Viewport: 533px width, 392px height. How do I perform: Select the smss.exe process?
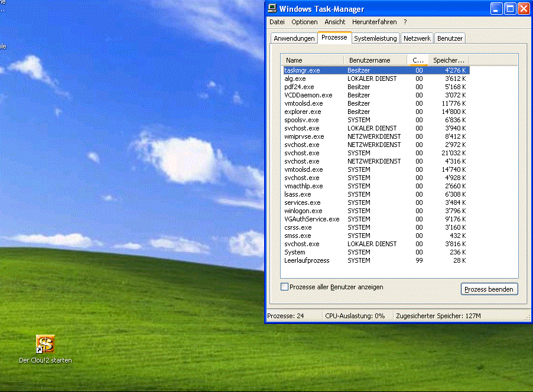(376, 236)
